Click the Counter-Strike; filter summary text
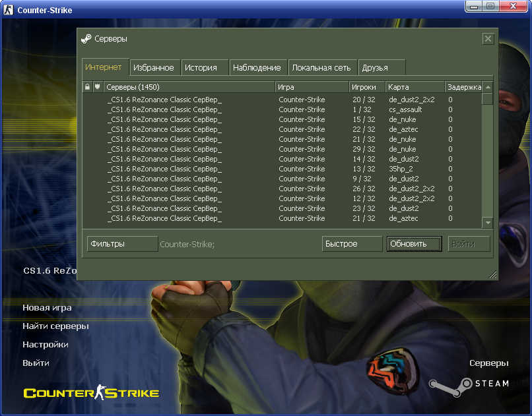Viewport: 532px width, 416px height. (x=187, y=244)
